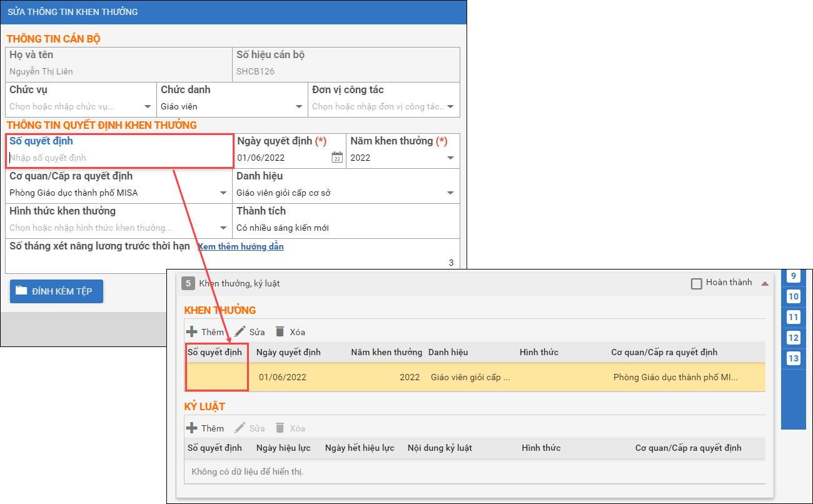Viewport: 813px width, 504px height.
Task: Expand the Năm khen thưởng dropdown
Action: coord(450,158)
